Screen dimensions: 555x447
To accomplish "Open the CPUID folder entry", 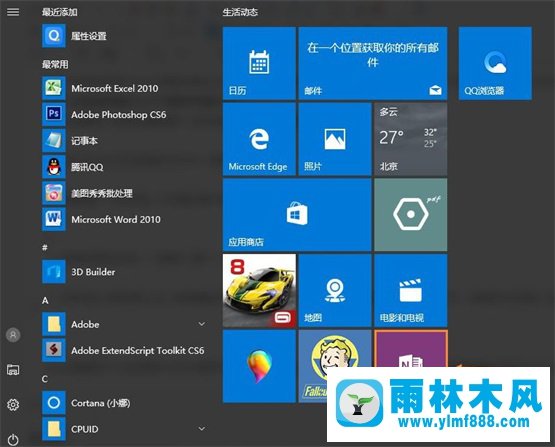I will coord(124,429).
